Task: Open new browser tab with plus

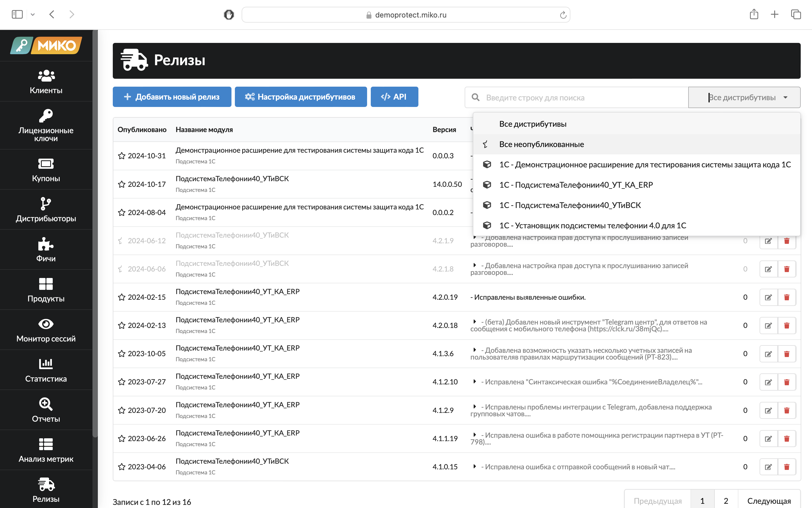Action: pyautogui.click(x=775, y=14)
